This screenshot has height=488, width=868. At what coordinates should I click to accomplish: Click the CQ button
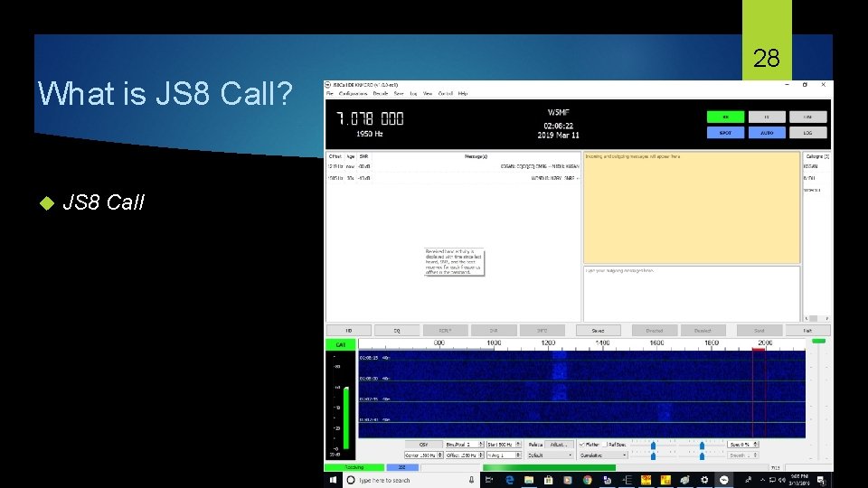(397, 331)
